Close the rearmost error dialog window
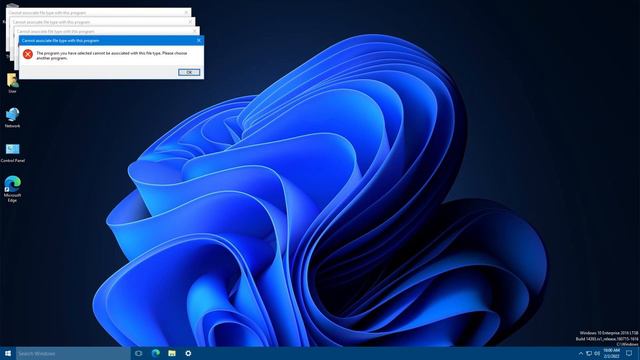 (x=186, y=13)
